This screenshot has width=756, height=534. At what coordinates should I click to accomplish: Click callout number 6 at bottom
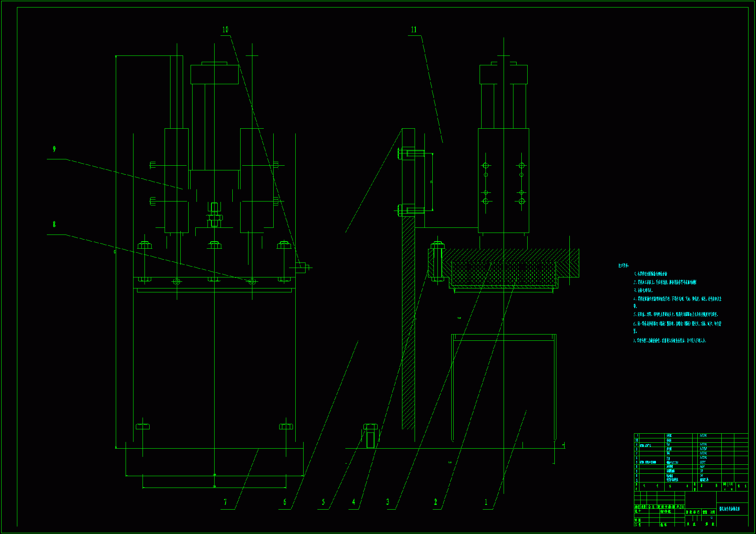285,502
